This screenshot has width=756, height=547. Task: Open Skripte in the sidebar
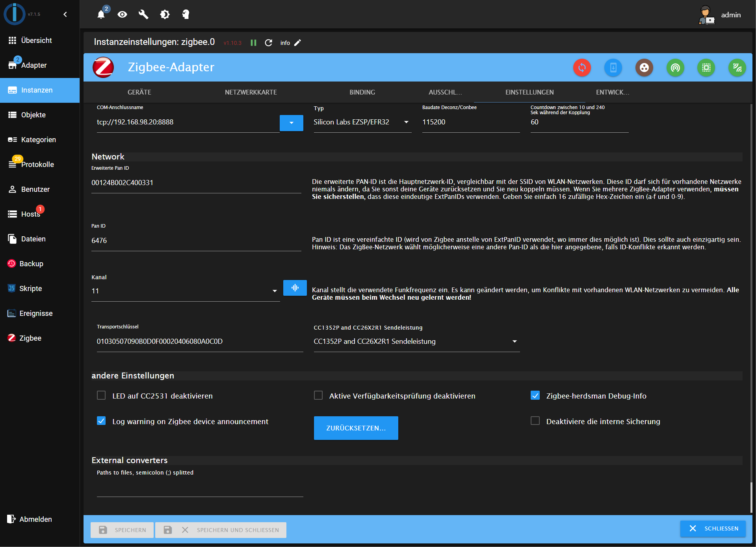point(40,288)
